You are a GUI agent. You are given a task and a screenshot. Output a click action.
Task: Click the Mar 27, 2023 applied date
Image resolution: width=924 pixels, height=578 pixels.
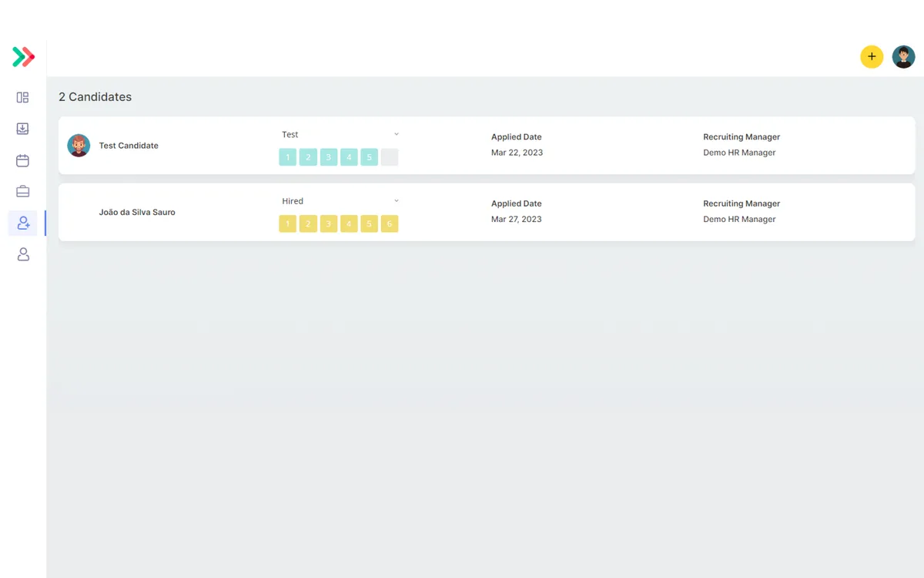tap(517, 220)
